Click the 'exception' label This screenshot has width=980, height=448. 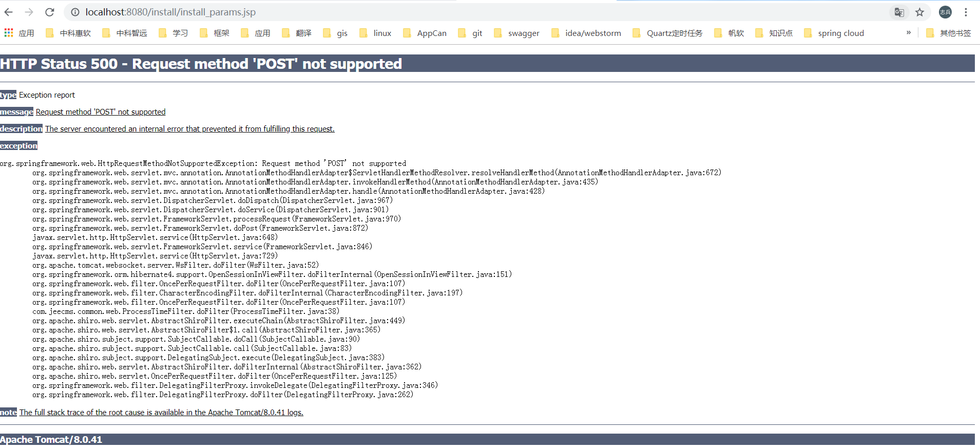(x=18, y=146)
